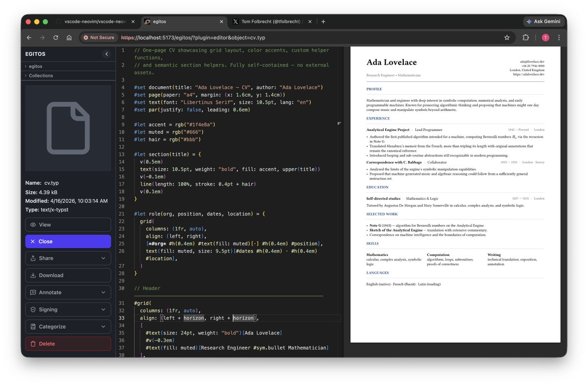Open the browser extensions puzzle icon

click(526, 37)
